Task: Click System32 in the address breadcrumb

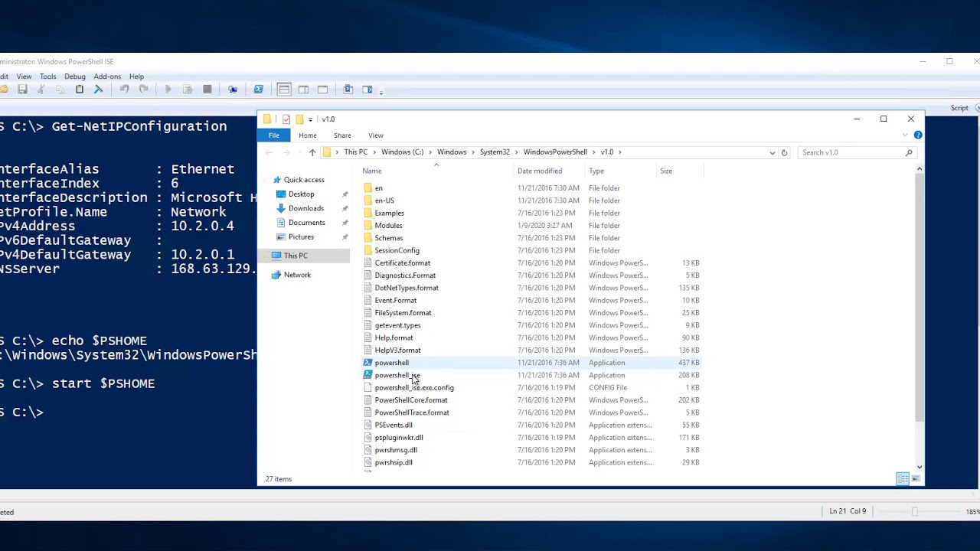Action: [x=495, y=152]
